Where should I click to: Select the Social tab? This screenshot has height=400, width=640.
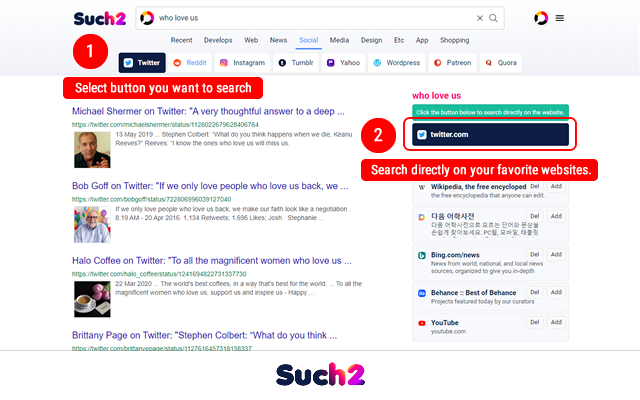tap(309, 40)
